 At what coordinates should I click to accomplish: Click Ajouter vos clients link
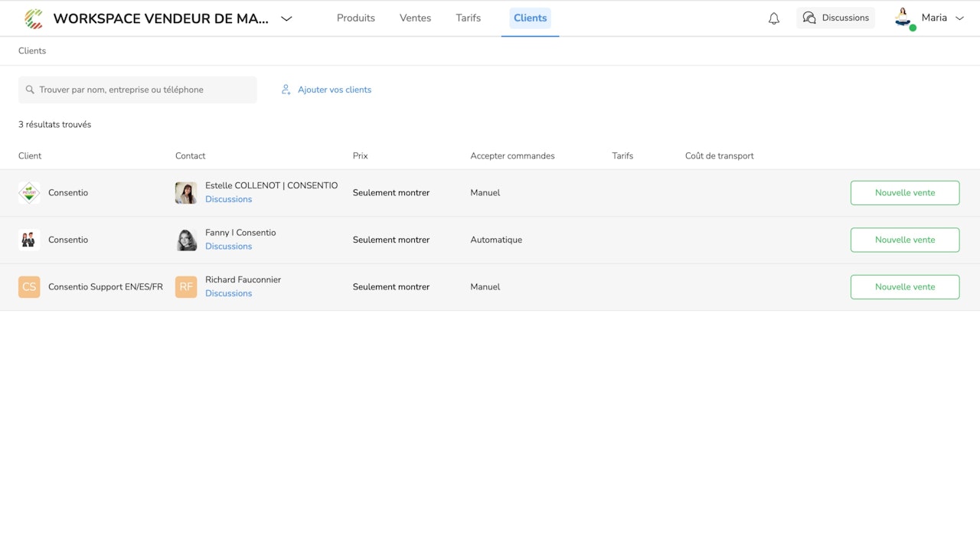(335, 90)
